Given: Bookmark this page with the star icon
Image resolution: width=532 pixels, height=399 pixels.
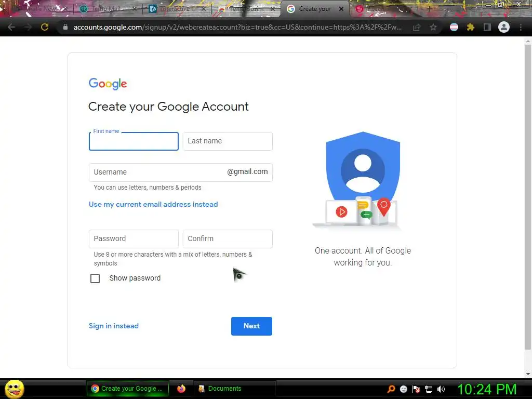Looking at the screenshot, I should click(433, 27).
